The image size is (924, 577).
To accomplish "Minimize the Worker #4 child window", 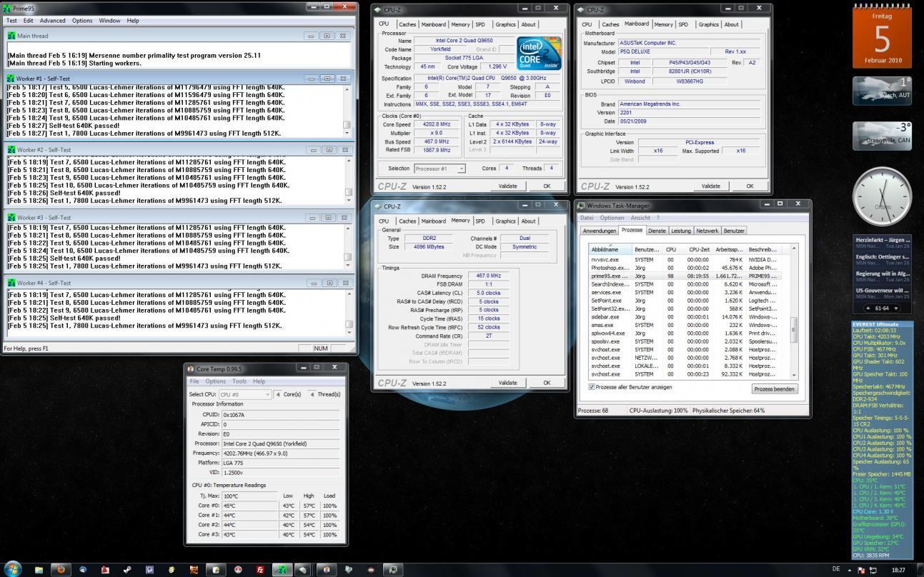I will [x=312, y=283].
